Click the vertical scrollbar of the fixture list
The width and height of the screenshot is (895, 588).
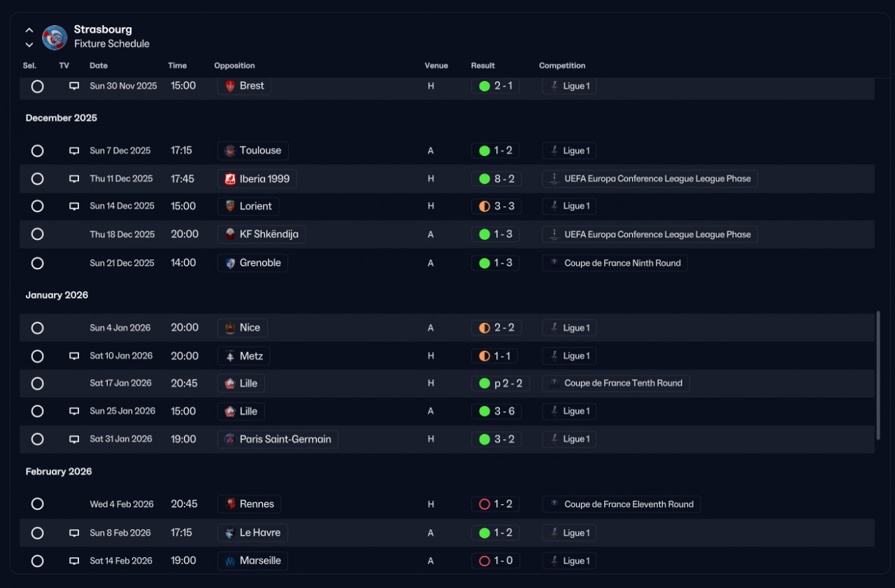click(879, 375)
